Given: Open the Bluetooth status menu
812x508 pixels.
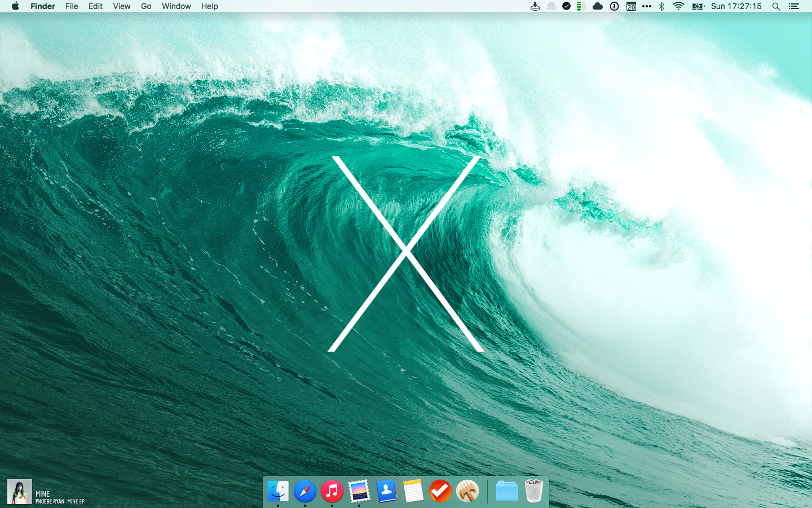Looking at the screenshot, I should click(x=662, y=6).
